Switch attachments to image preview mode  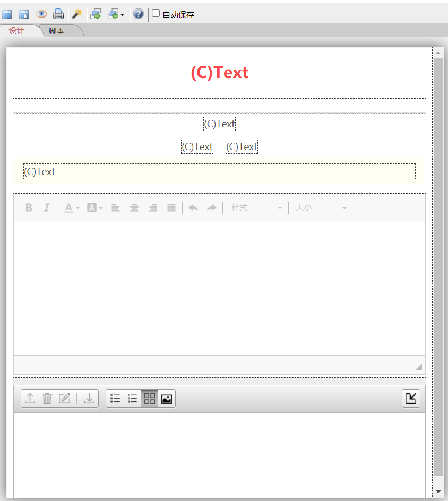[167, 399]
